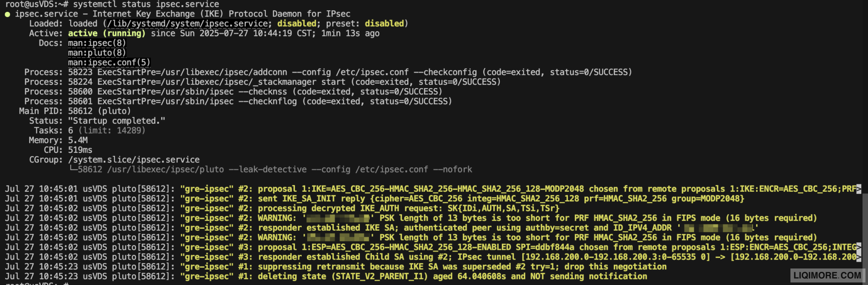868x285 pixels.
Task: Open the /lib/systemd/system/ipsec.service path link
Action: point(187,24)
